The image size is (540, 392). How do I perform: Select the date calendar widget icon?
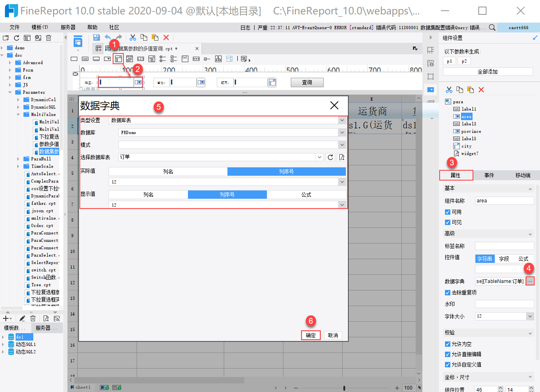(x=130, y=59)
